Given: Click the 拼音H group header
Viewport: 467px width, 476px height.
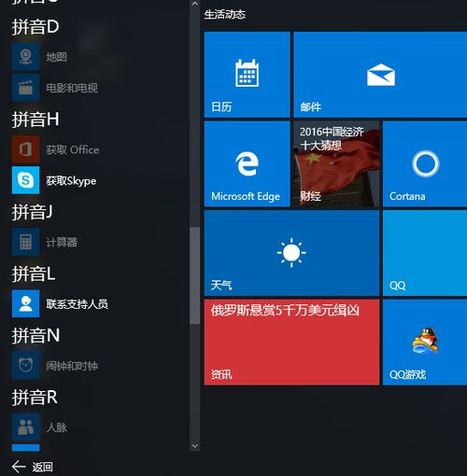Looking at the screenshot, I should point(35,119).
